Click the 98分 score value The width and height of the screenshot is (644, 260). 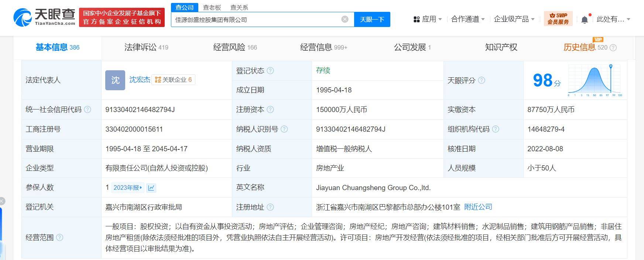pos(547,80)
